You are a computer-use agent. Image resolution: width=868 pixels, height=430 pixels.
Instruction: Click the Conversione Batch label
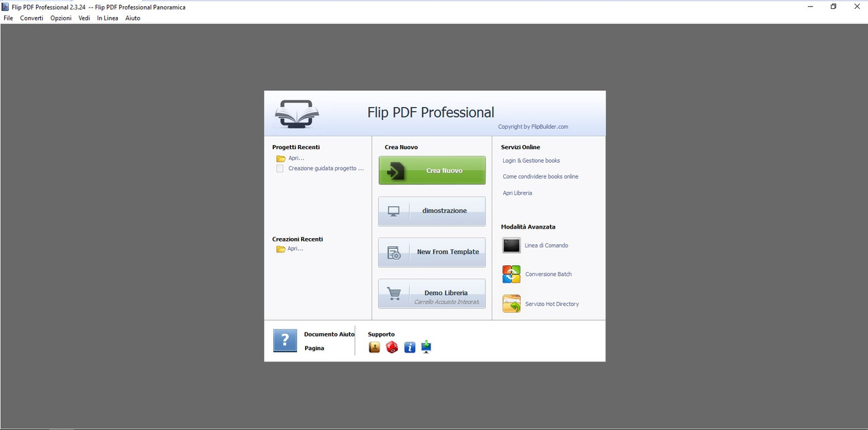pyautogui.click(x=549, y=274)
